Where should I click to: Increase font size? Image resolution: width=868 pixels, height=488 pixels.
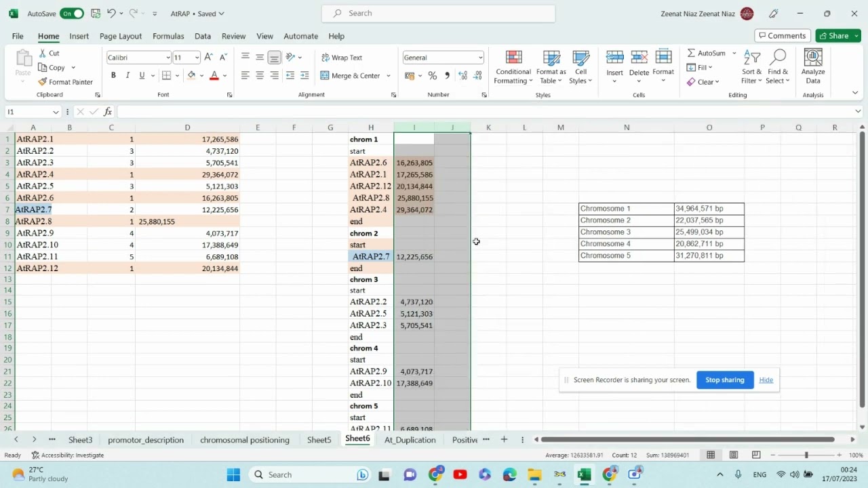[x=209, y=58]
